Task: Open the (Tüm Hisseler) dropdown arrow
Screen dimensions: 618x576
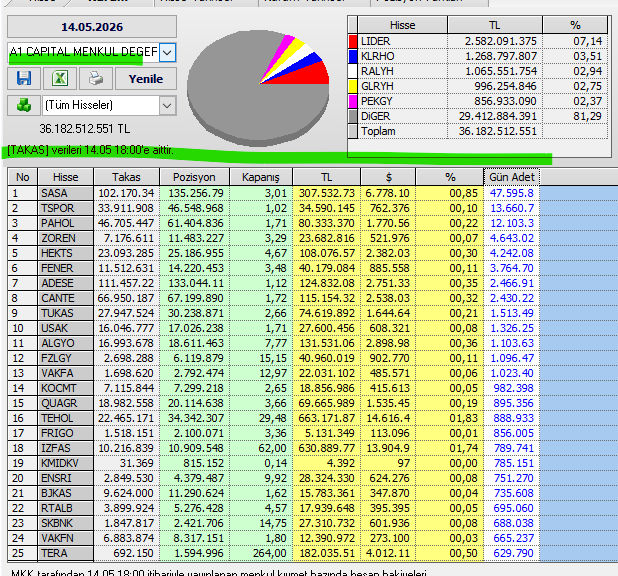Action: (x=167, y=106)
